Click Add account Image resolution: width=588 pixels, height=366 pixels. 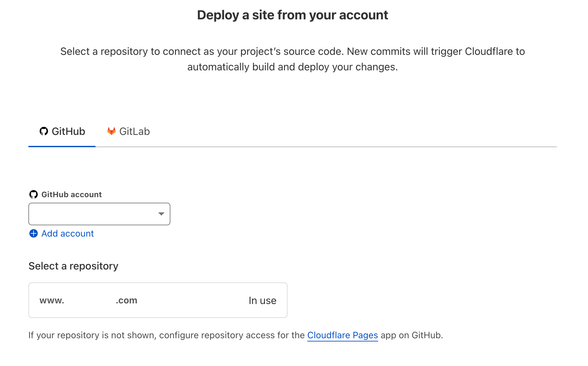point(67,233)
